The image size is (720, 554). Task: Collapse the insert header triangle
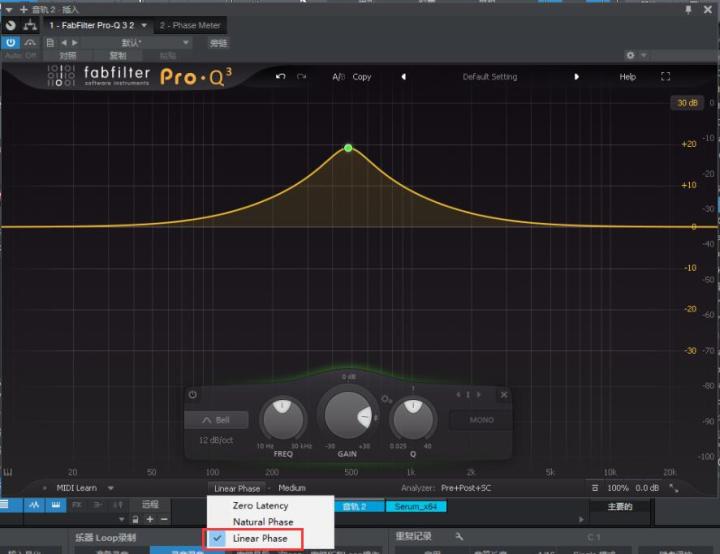[9, 10]
